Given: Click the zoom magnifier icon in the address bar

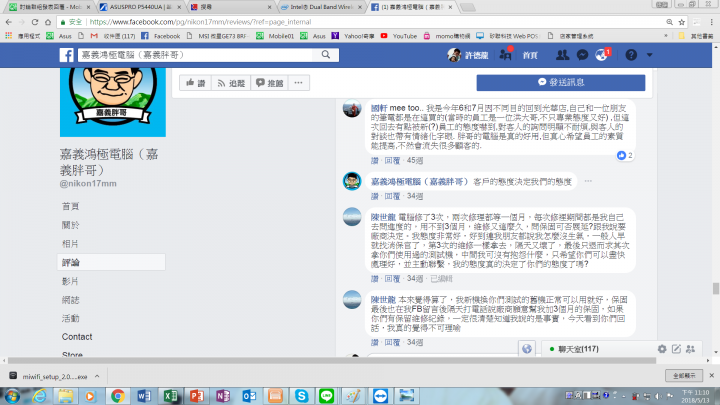Looking at the screenshot, I should pos(669,22).
